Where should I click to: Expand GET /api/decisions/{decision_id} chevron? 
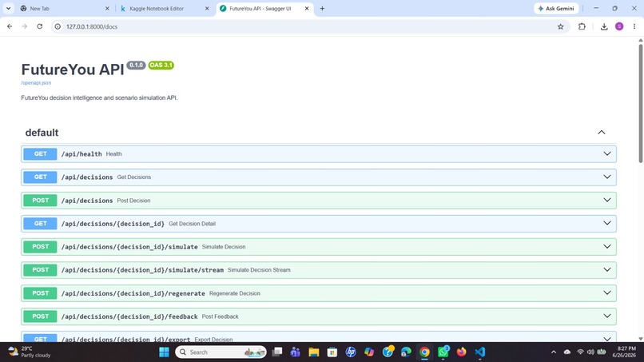(607, 223)
